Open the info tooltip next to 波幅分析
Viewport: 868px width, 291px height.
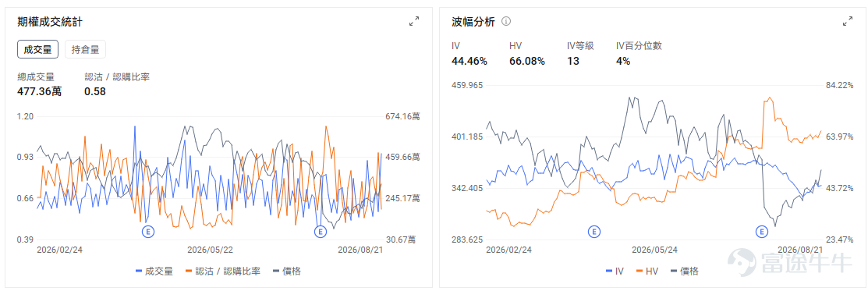pyautogui.click(x=506, y=21)
